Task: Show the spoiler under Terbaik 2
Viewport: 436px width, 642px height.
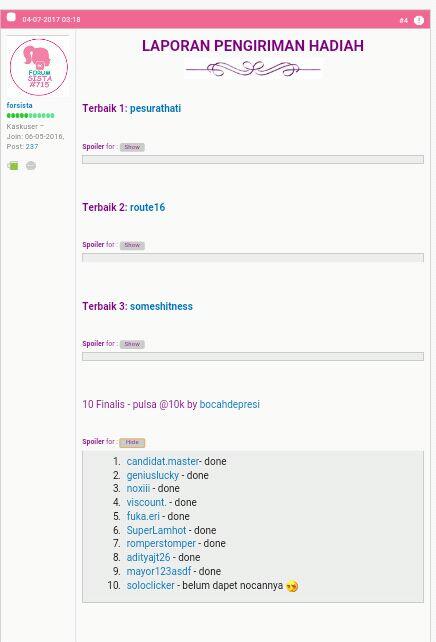Action: [x=132, y=245]
